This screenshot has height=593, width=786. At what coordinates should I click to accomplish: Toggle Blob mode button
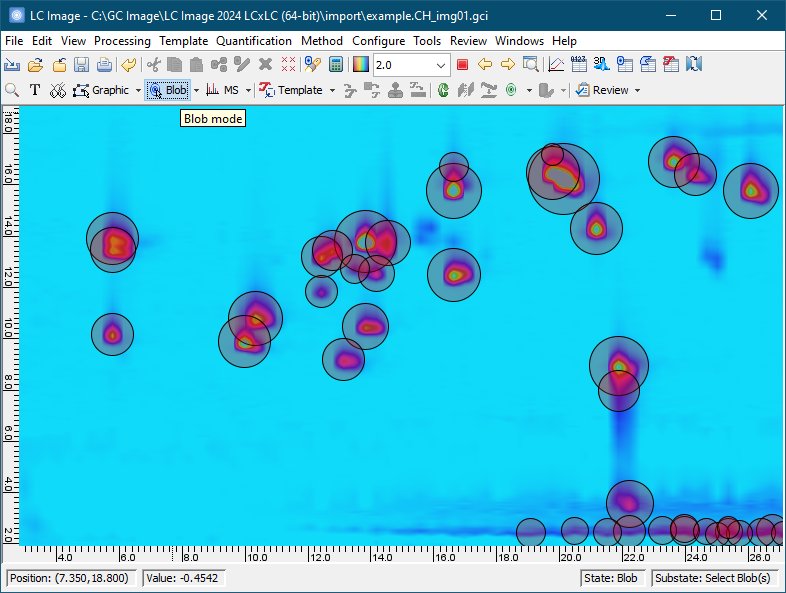point(167,90)
